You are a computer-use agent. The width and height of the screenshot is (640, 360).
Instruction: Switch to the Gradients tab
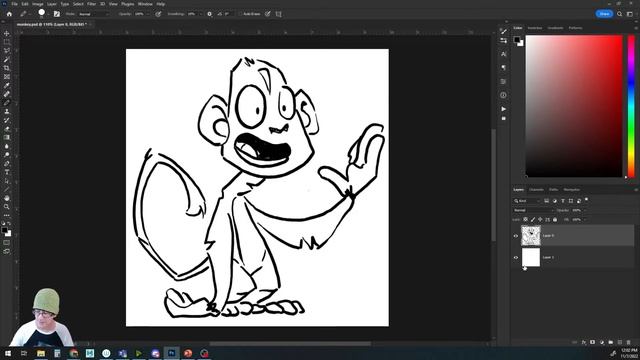(x=556, y=28)
